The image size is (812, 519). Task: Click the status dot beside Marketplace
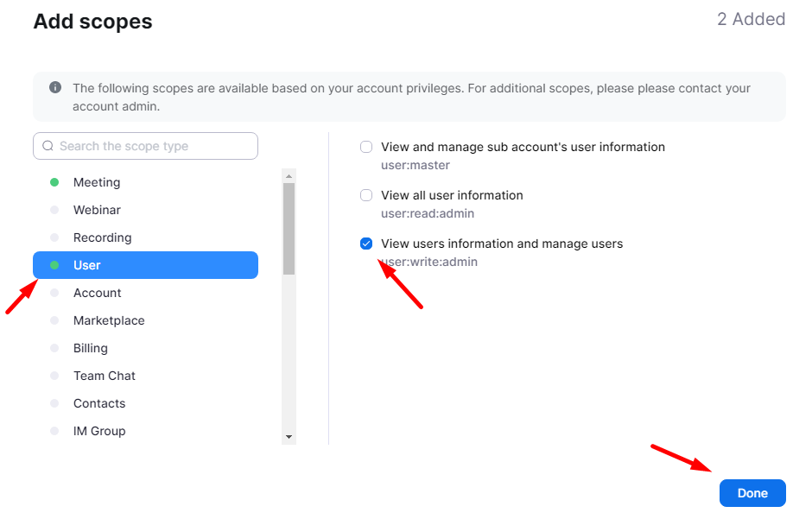[54, 320]
